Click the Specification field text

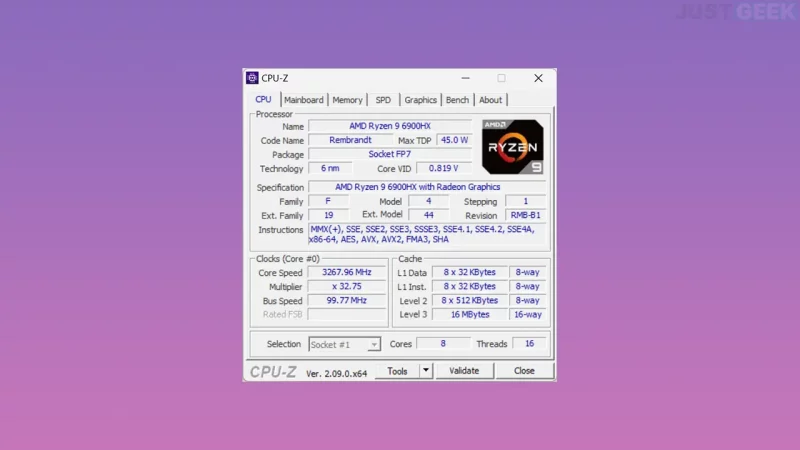[x=427, y=187]
